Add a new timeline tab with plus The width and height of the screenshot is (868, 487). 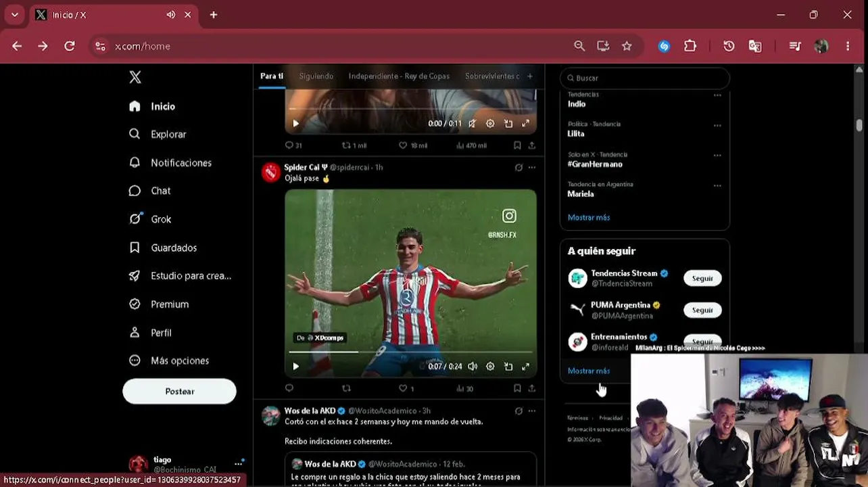(x=530, y=76)
